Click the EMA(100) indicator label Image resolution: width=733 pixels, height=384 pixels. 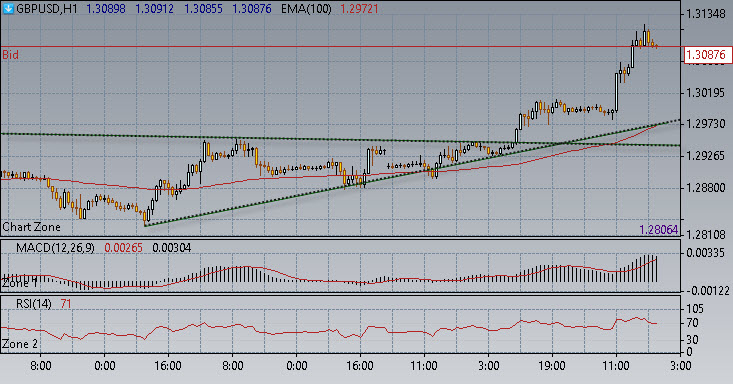(306, 9)
